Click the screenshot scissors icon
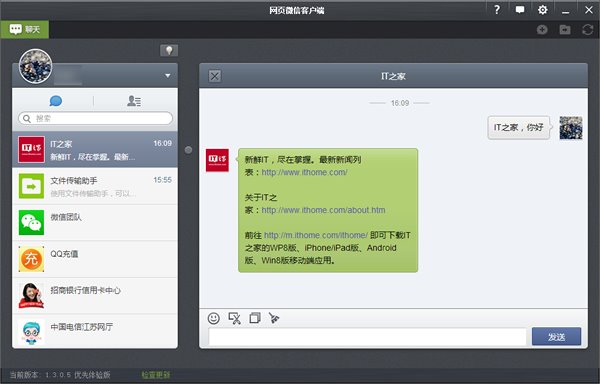600x384 pixels. 235,318
